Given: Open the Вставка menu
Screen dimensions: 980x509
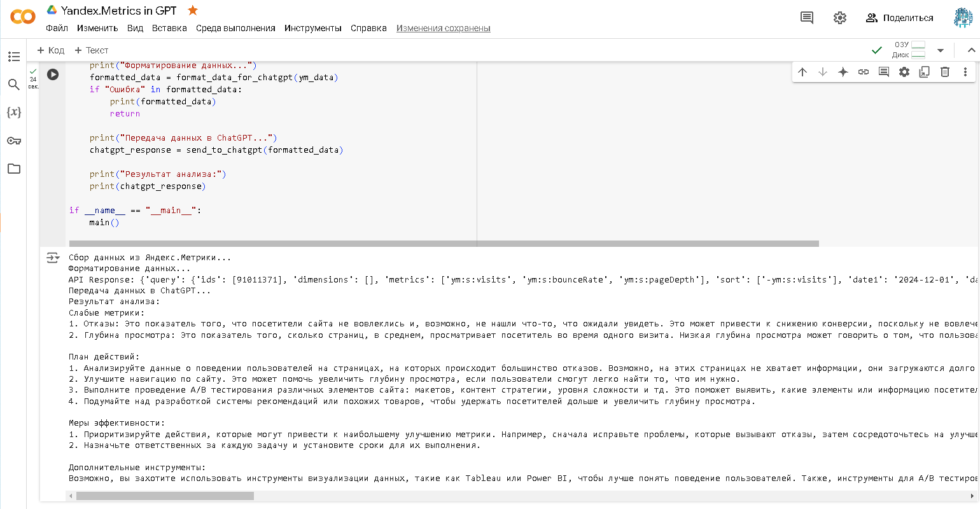Looking at the screenshot, I should tap(169, 28).
